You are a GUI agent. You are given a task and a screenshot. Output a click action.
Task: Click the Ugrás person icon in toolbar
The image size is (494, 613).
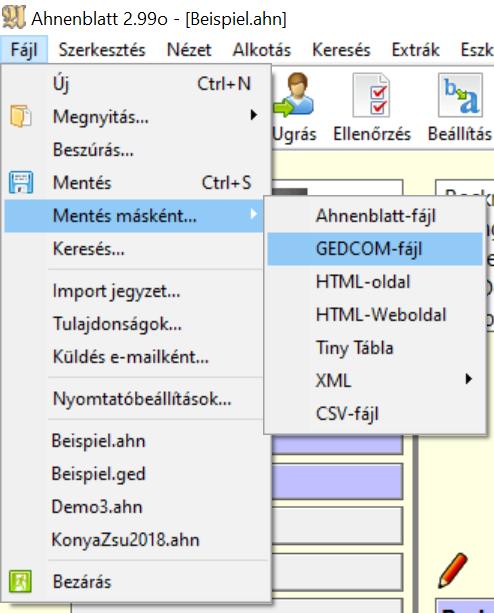294,95
